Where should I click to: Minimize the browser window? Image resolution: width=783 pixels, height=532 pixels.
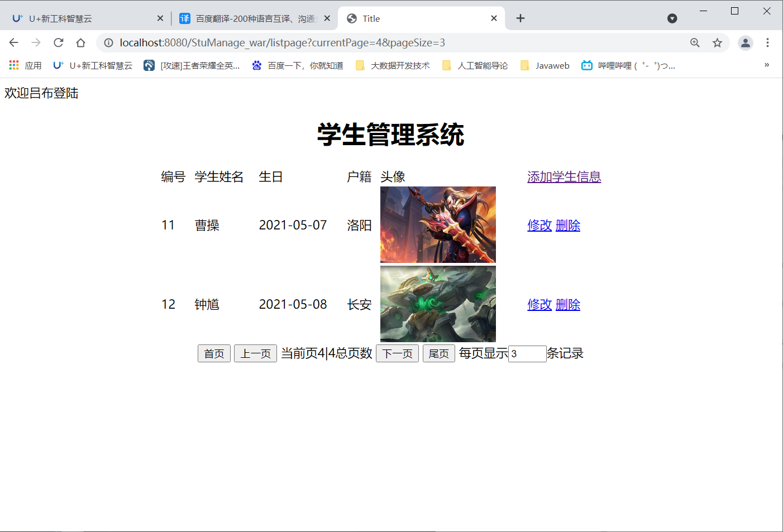pos(704,11)
